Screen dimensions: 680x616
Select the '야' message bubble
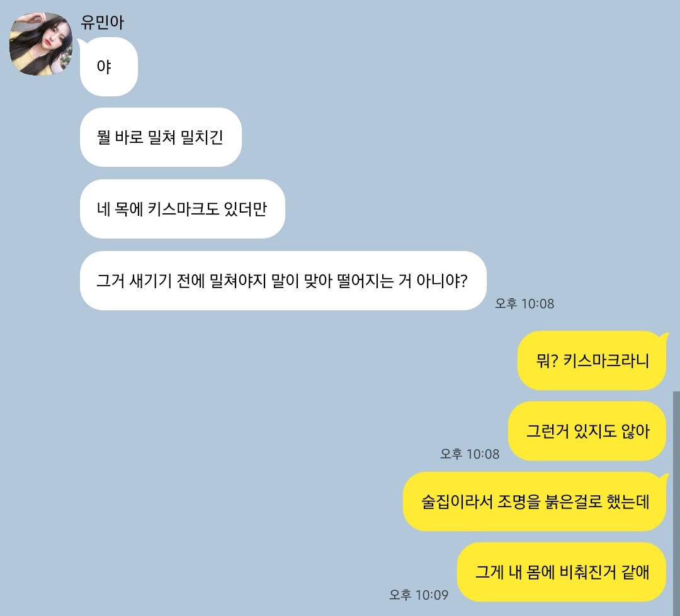(x=109, y=67)
